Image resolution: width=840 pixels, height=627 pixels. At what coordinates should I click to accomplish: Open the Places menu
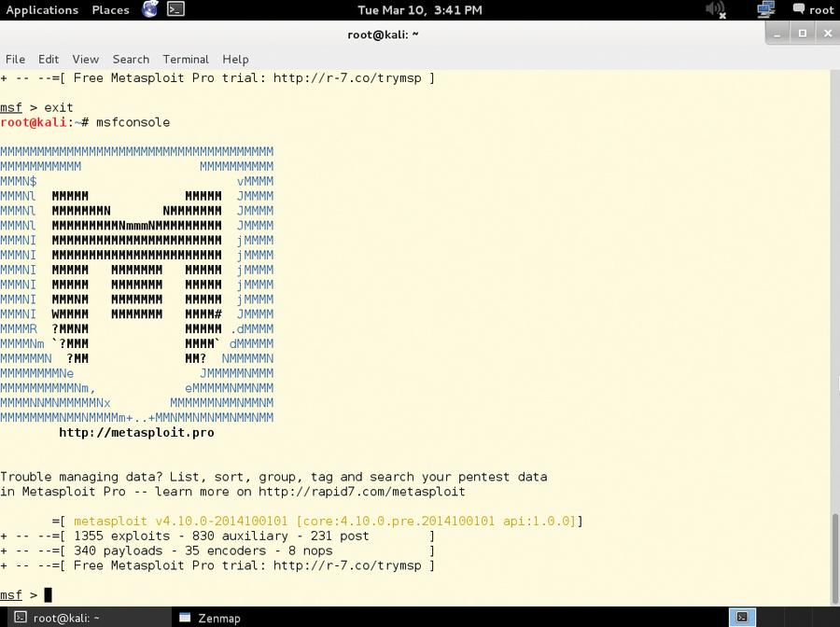point(110,9)
